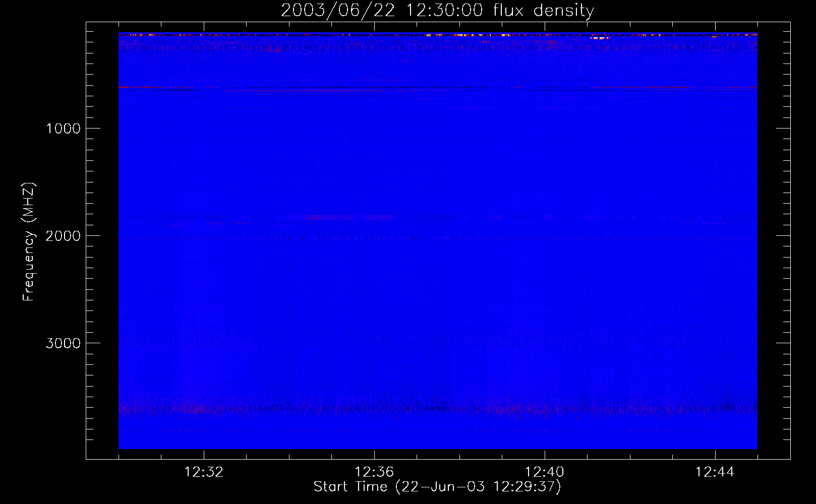Click the 12:40 time tick label

(545, 472)
